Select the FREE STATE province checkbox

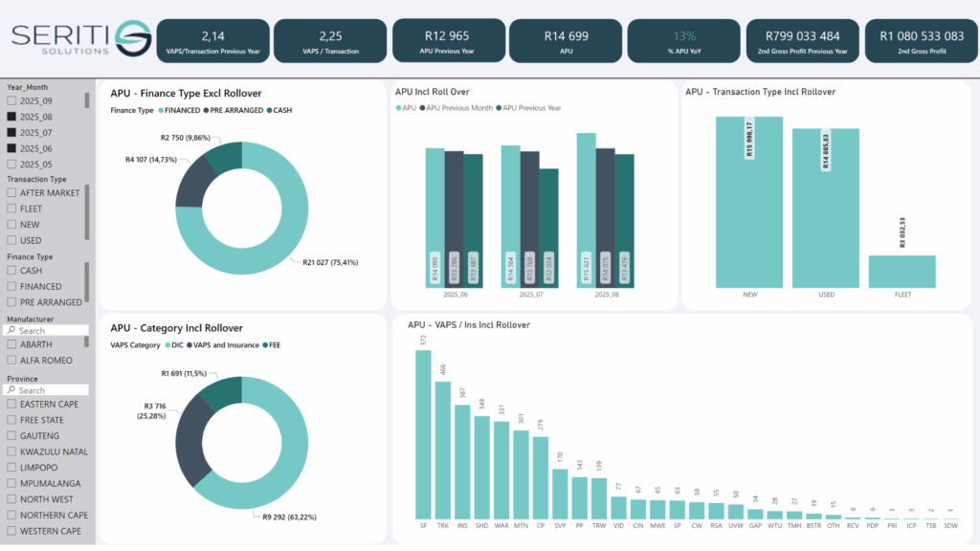point(11,421)
